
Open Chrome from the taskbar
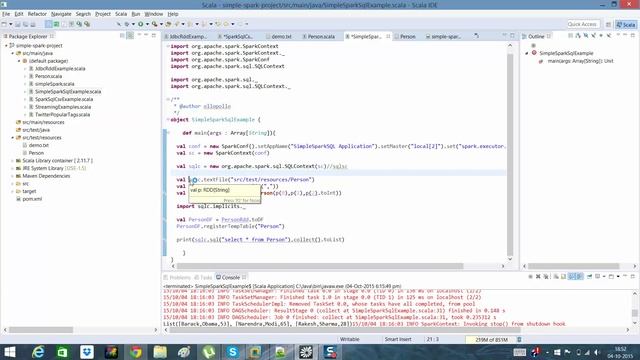136,352
